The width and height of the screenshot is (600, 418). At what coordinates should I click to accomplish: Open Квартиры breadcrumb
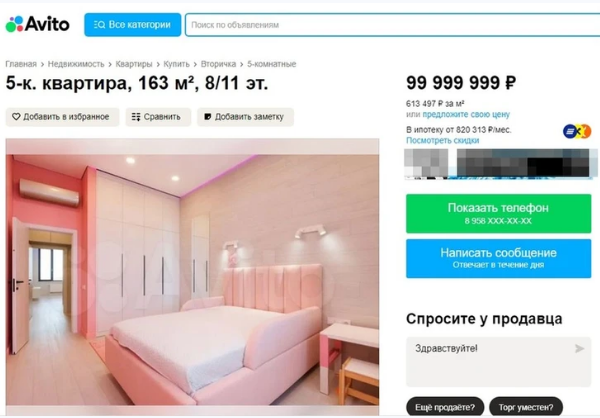coord(134,64)
